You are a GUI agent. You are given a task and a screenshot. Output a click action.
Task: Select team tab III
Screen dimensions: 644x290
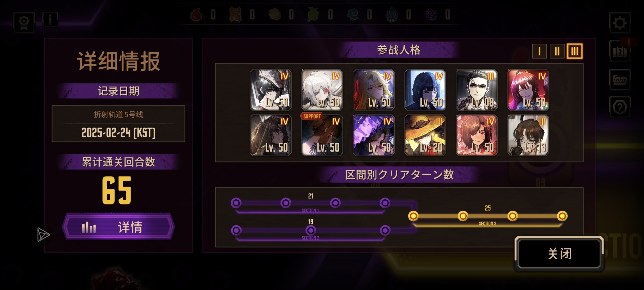click(574, 51)
